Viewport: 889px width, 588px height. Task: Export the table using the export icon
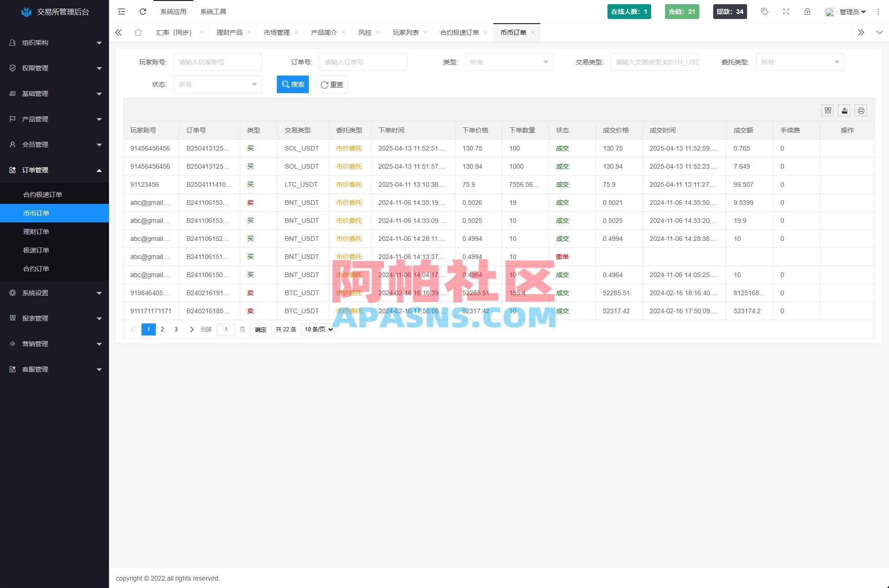844,110
